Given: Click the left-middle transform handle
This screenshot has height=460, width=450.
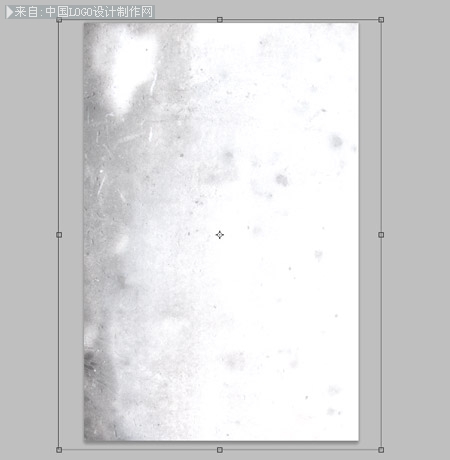Looking at the screenshot, I should (59, 235).
